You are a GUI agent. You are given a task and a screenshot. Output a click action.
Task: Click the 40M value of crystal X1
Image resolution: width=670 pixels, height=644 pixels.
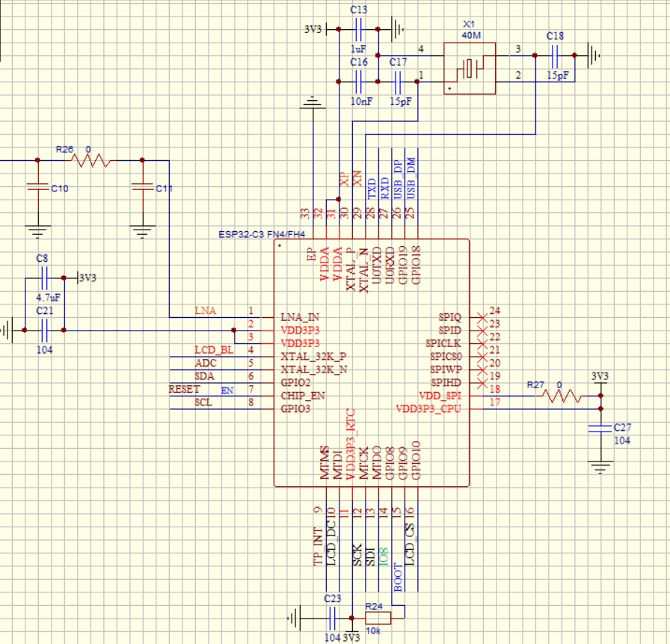click(471, 35)
